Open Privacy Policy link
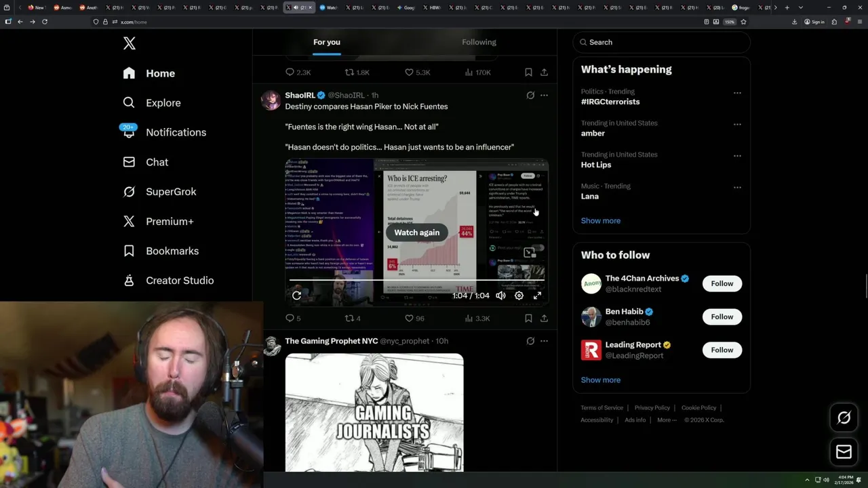The width and height of the screenshot is (868, 488). tap(652, 408)
